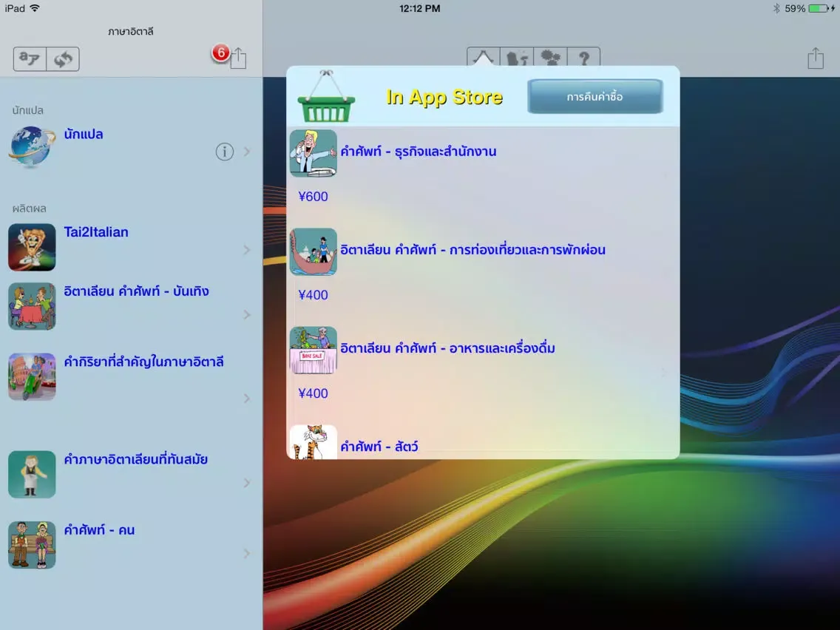Open อิตาเลียน คำศัพท์ - อาหารและเครื่องดื่ม item
This screenshot has height=630, width=840.
tap(447, 348)
